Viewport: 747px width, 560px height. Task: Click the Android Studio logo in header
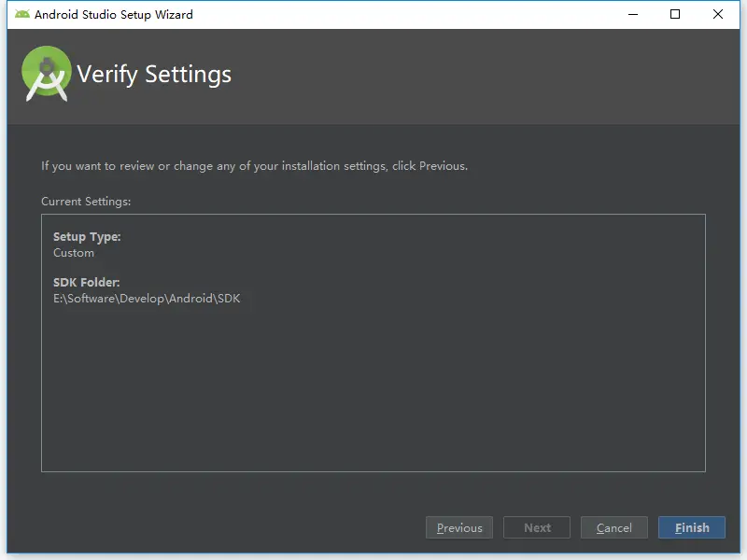point(46,74)
